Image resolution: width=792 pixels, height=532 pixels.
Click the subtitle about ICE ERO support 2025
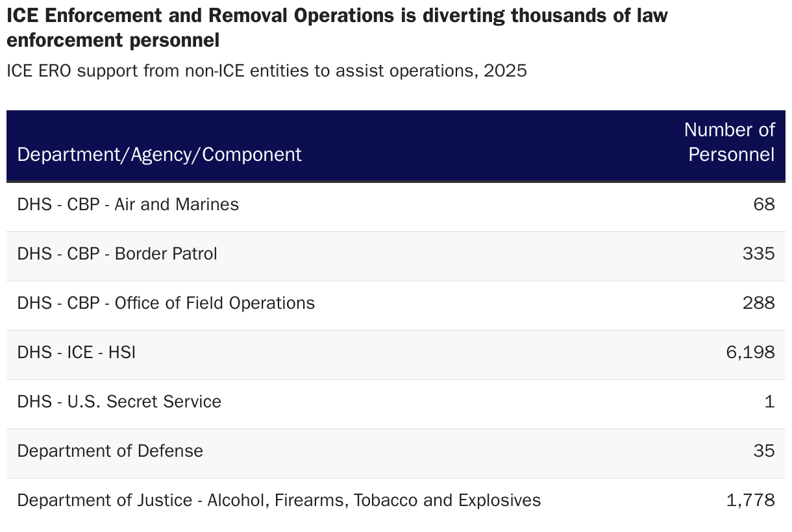pos(266,71)
